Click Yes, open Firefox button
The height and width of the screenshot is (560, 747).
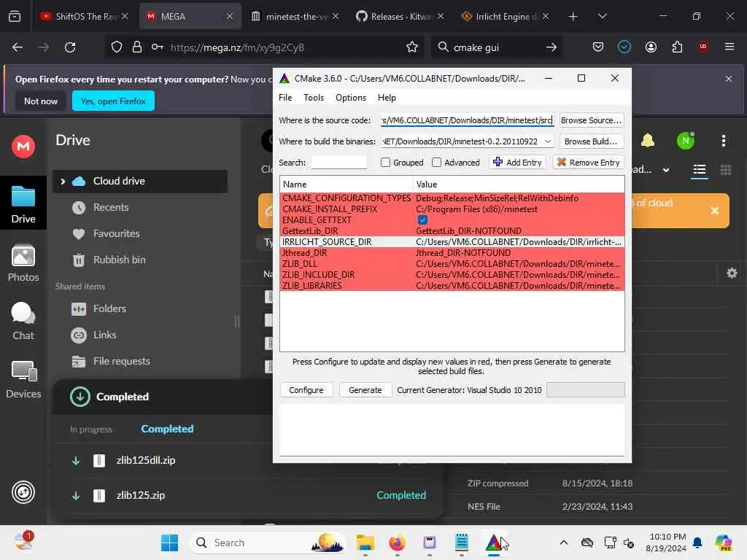click(x=113, y=101)
